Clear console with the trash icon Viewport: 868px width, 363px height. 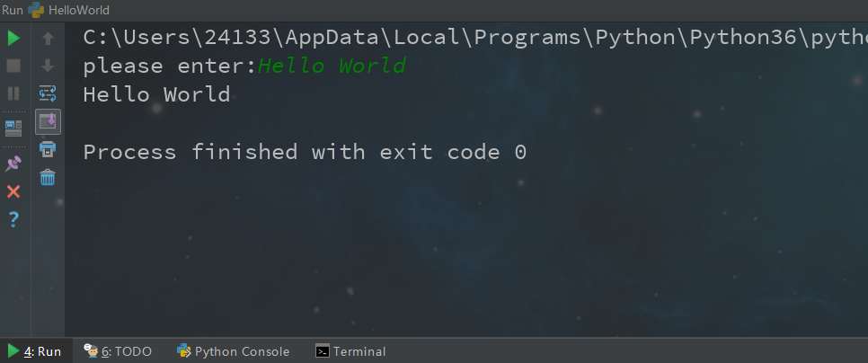48,177
